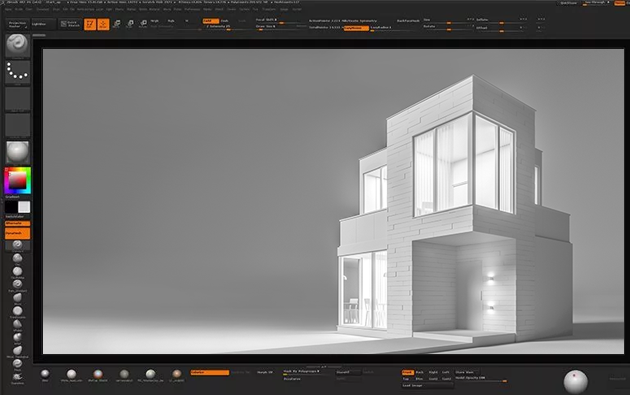Image resolution: width=630 pixels, height=395 pixels.
Task: Adjust the Draw Size slider
Action: (x=280, y=27)
